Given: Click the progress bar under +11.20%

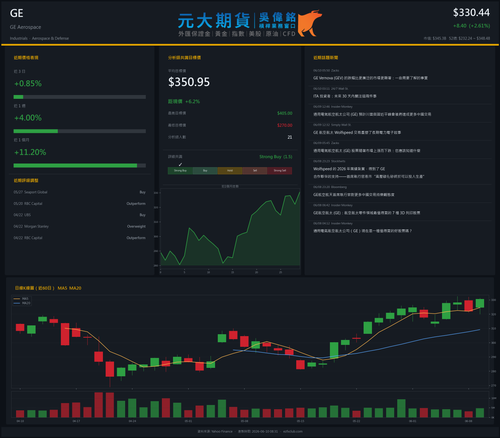Looking at the screenshot, I should [80, 166].
